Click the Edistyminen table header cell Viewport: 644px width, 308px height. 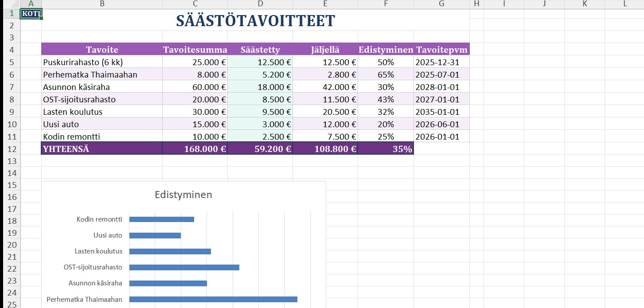[386, 50]
